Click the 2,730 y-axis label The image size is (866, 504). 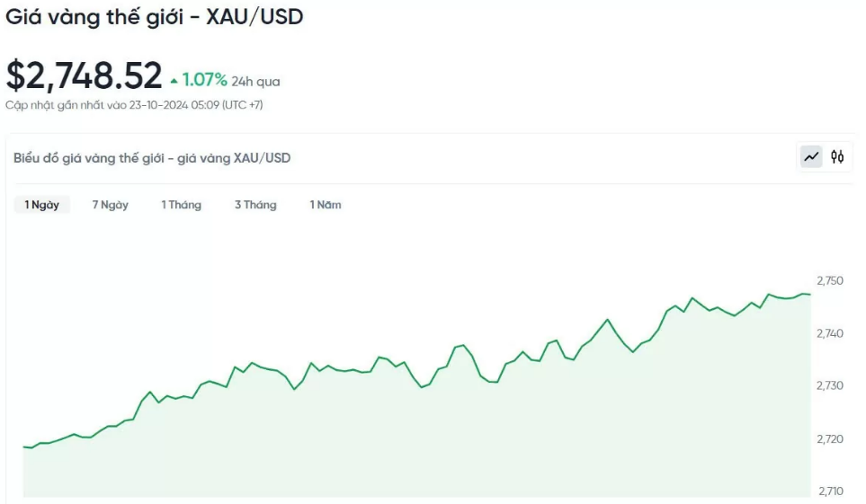pos(829,385)
